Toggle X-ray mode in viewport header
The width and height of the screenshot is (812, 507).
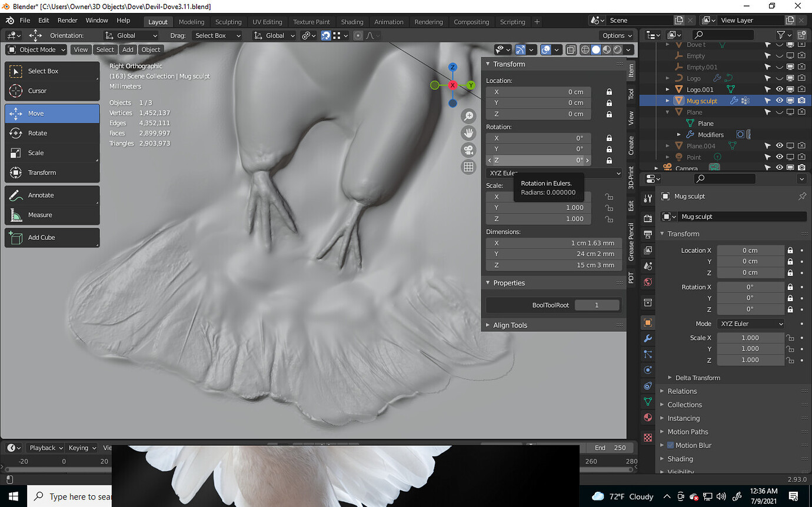point(571,50)
